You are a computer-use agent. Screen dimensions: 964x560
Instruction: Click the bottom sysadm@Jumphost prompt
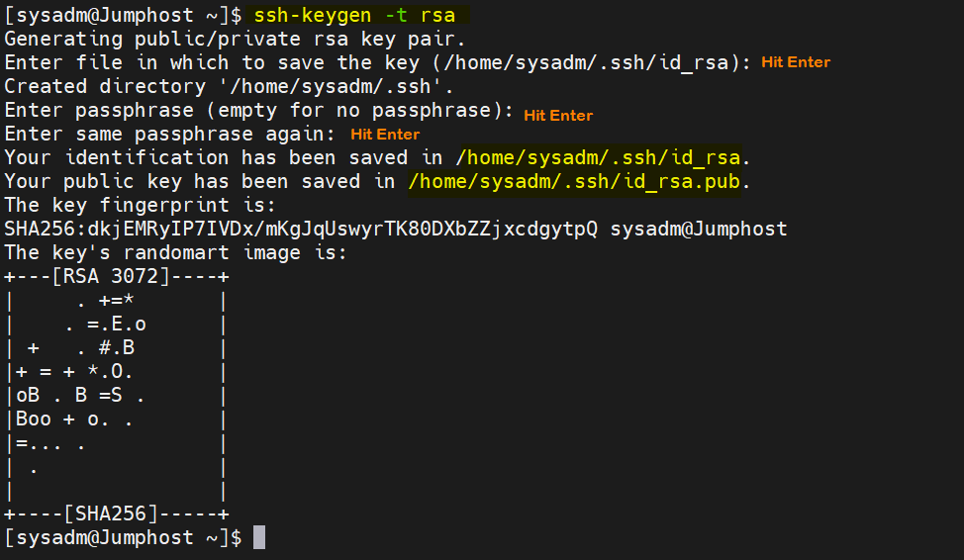[123, 538]
